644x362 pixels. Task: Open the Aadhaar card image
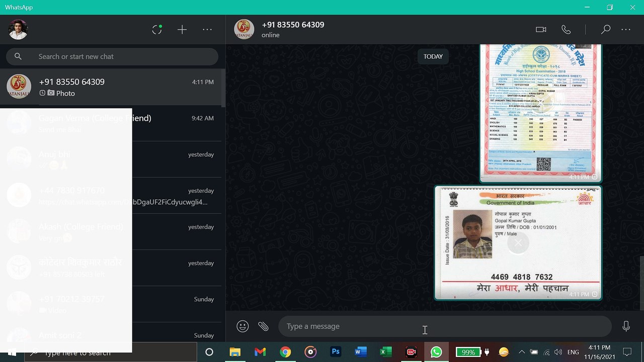(x=518, y=243)
